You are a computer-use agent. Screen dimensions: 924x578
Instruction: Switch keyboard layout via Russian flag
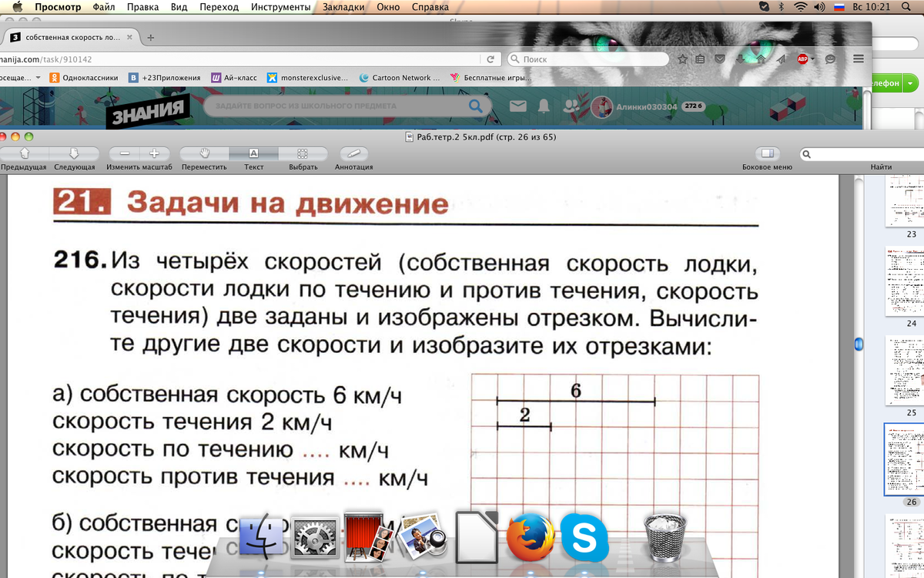tap(838, 7)
